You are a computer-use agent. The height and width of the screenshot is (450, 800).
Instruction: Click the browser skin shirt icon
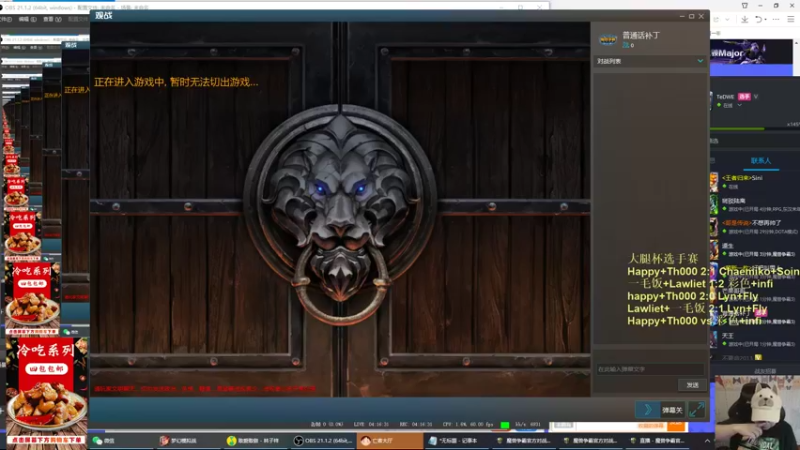744,6
